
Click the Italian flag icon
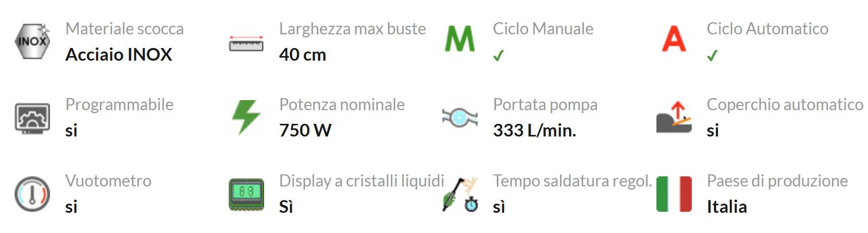point(674,194)
